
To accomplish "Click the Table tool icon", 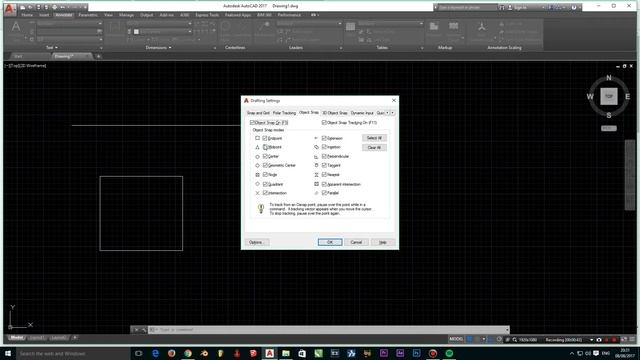I will coord(351,27).
